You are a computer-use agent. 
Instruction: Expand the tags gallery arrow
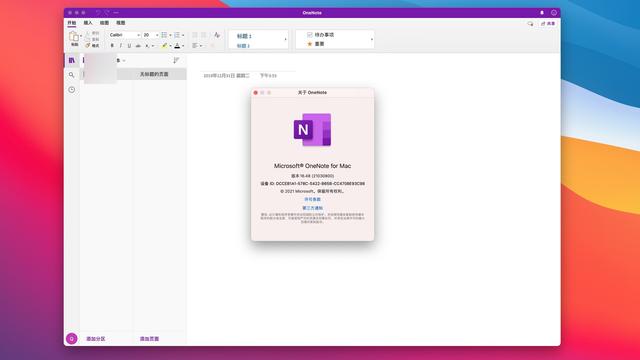point(371,40)
